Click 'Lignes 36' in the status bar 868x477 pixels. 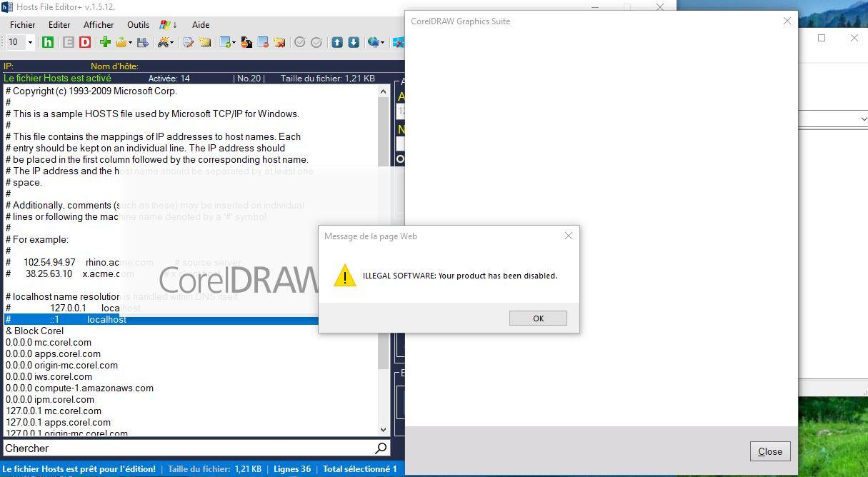(x=292, y=469)
